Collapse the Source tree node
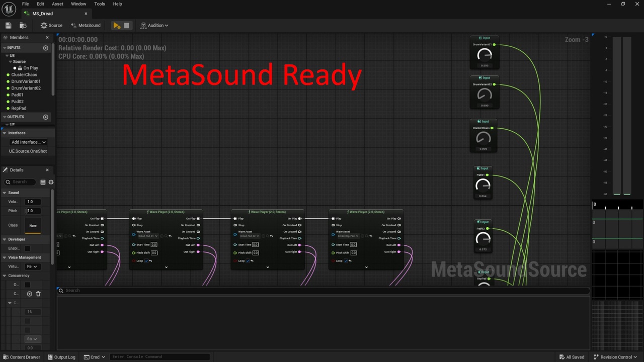 pos(10,62)
